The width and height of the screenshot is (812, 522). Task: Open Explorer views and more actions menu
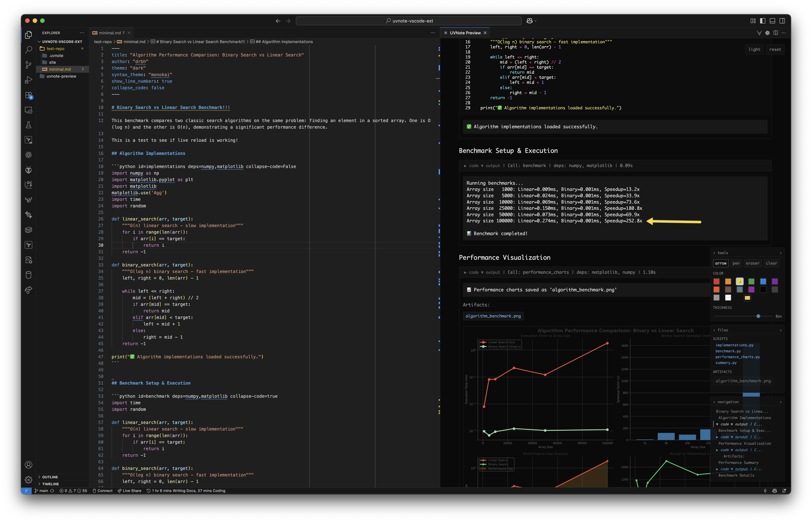pyautogui.click(x=82, y=33)
